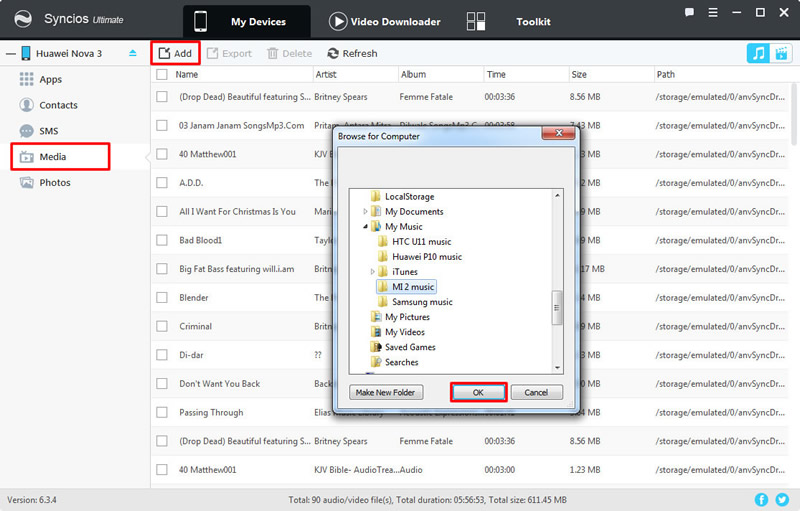
Task: Open the Video Downloader tab
Action: (x=385, y=21)
